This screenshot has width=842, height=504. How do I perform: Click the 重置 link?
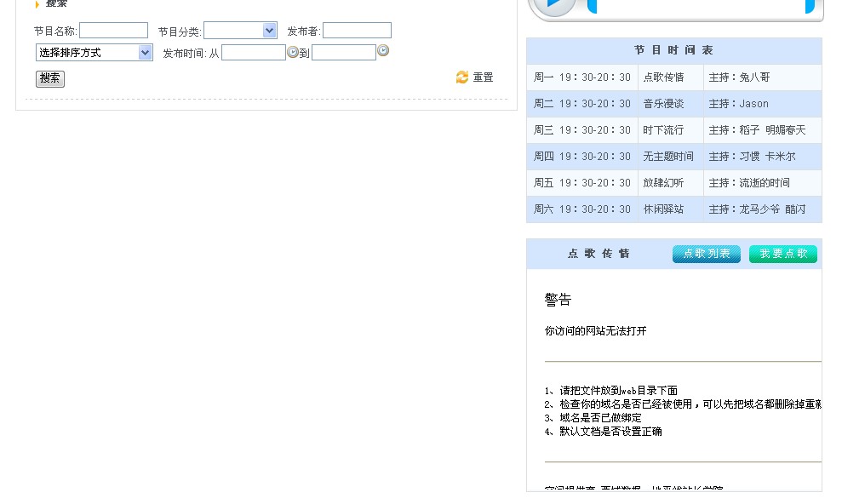(483, 77)
